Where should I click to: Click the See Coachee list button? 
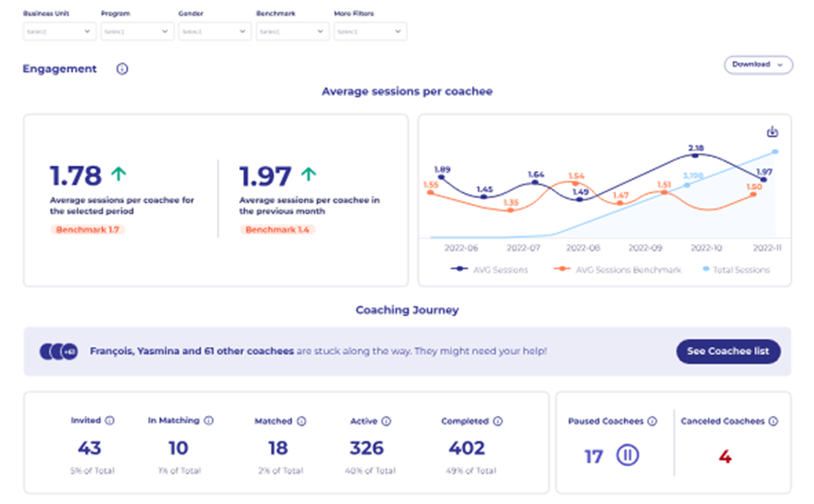tap(728, 352)
